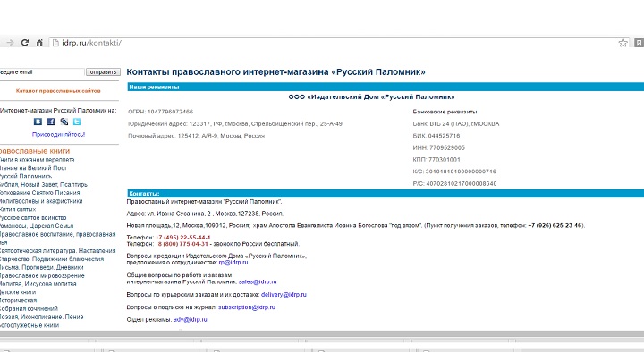Open 'Каталог православных сайтов' link
The height and width of the screenshot is (352, 644).
coord(58,91)
